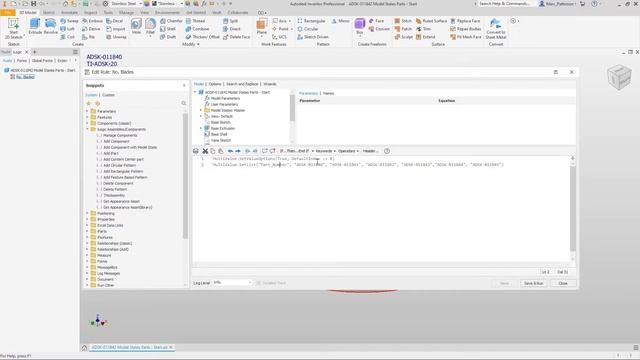This screenshot has height=360, width=640.
Task: Create a freeform Box
Action: (360, 27)
